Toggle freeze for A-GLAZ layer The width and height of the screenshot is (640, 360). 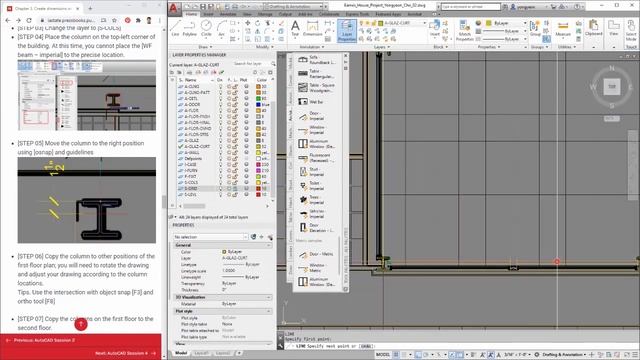[x=229, y=140]
